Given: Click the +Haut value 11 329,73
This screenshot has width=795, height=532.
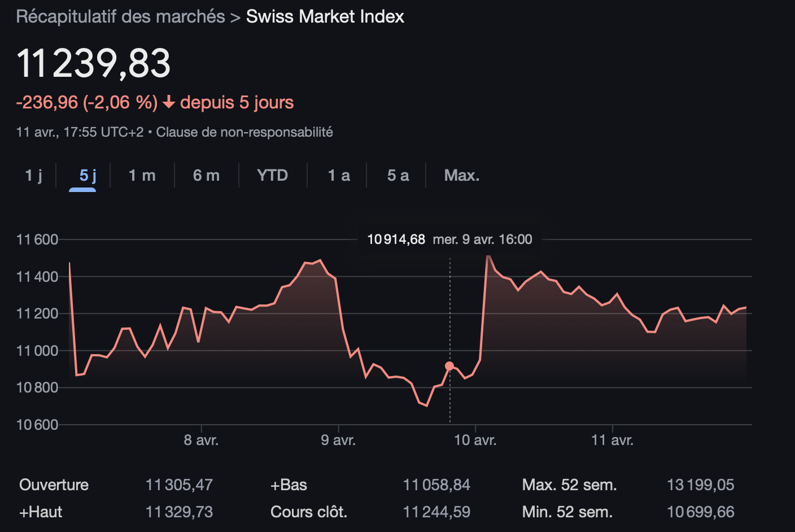Looking at the screenshot, I should point(180,512).
